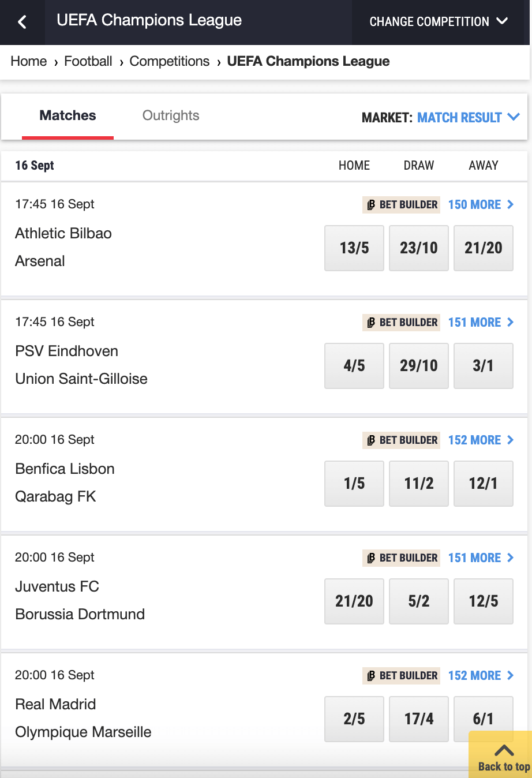Screen dimensions: 532x778
Task: Select PSV Eindhoven home odds 4/5
Action: point(354,366)
